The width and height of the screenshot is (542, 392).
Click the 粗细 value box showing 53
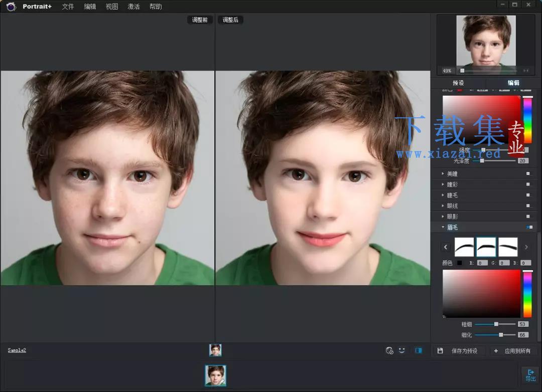point(523,324)
